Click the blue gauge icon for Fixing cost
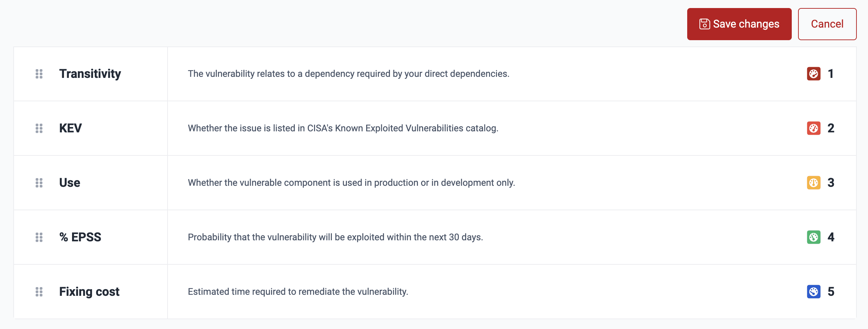Image resolution: width=868 pixels, height=329 pixels. coord(814,292)
